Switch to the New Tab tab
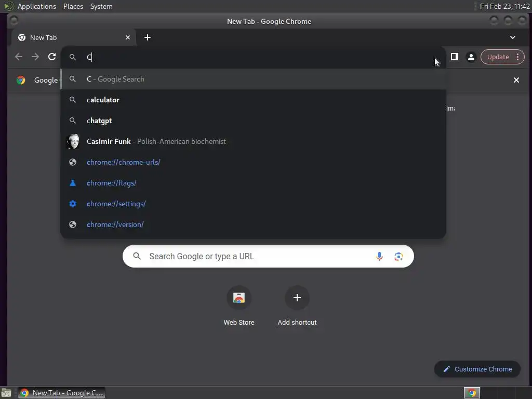This screenshot has height=399, width=532. [x=74, y=37]
